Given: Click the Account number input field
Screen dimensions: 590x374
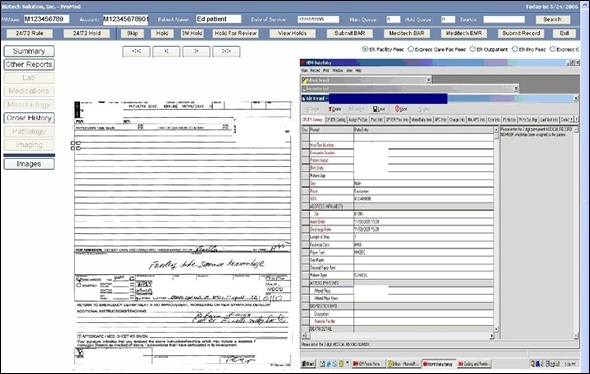Looking at the screenshot, I should (126, 19).
